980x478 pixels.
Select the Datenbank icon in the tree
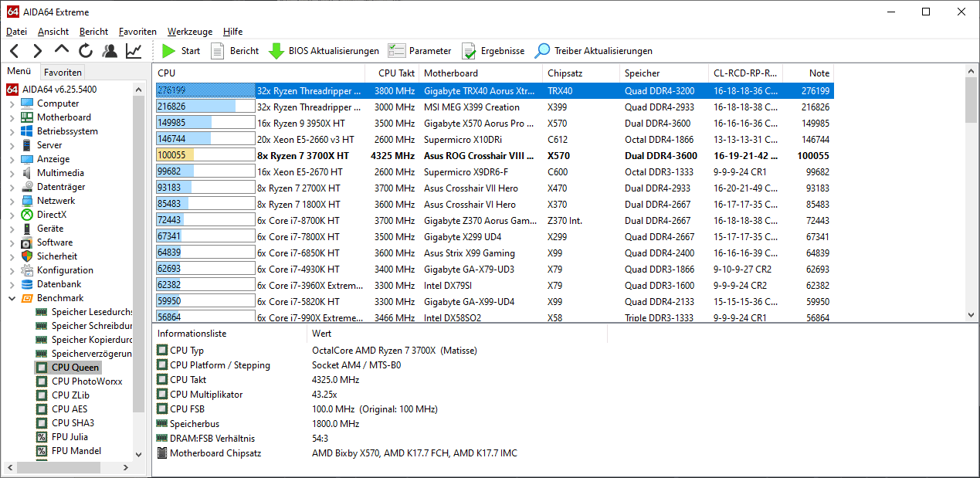[27, 284]
